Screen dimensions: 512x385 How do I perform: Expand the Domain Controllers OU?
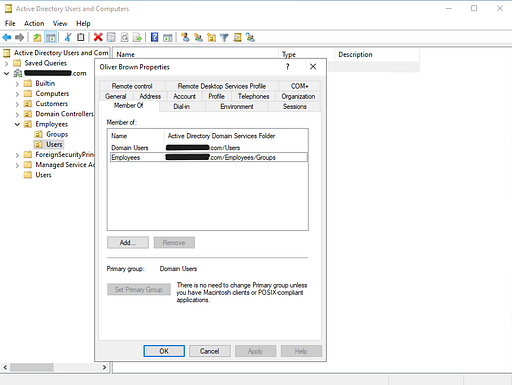(17, 114)
